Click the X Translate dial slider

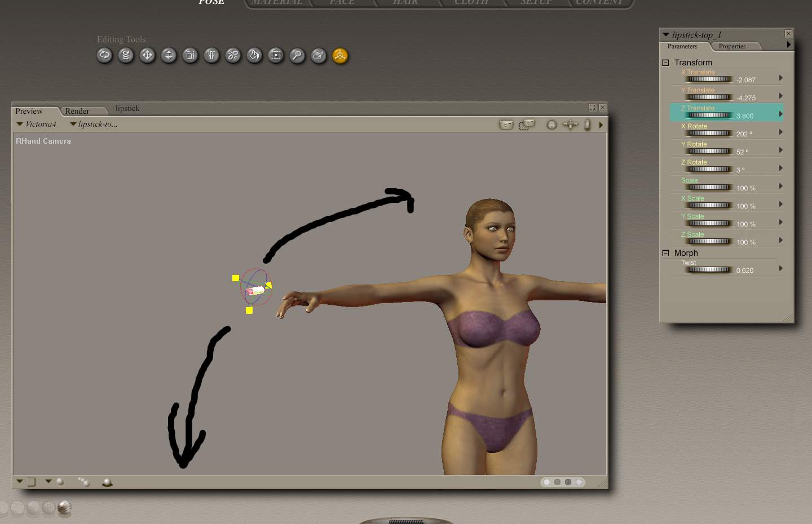[x=709, y=79]
